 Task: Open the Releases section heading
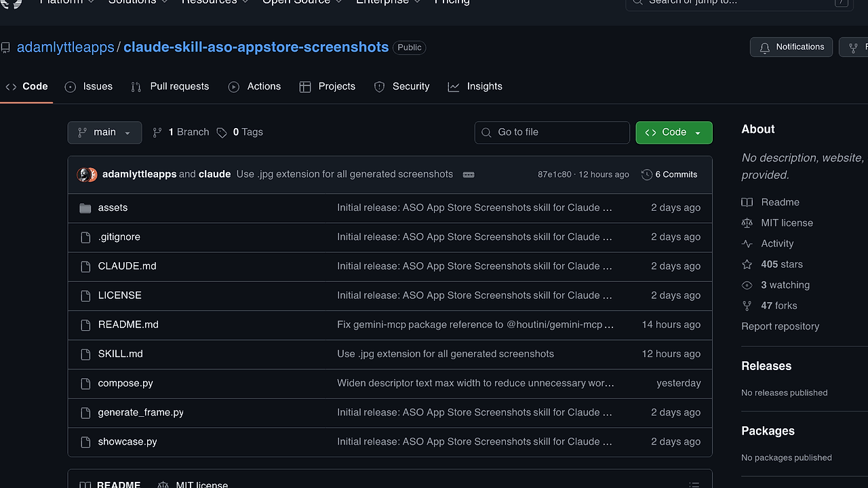766,366
